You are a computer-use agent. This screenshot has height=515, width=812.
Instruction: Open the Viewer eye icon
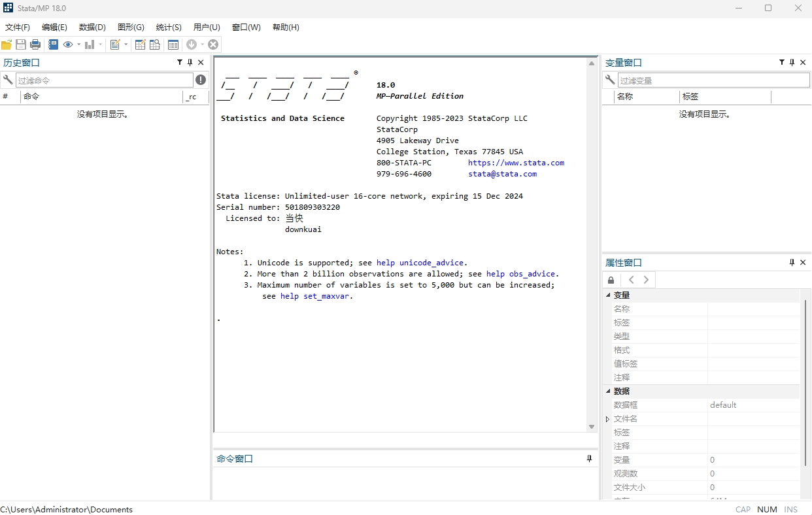[68, 44]
